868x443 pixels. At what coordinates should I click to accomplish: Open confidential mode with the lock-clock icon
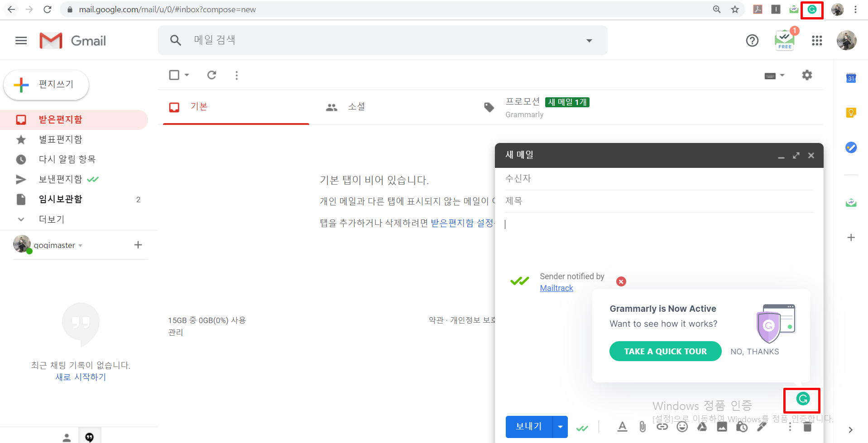[x=742, y=426]
